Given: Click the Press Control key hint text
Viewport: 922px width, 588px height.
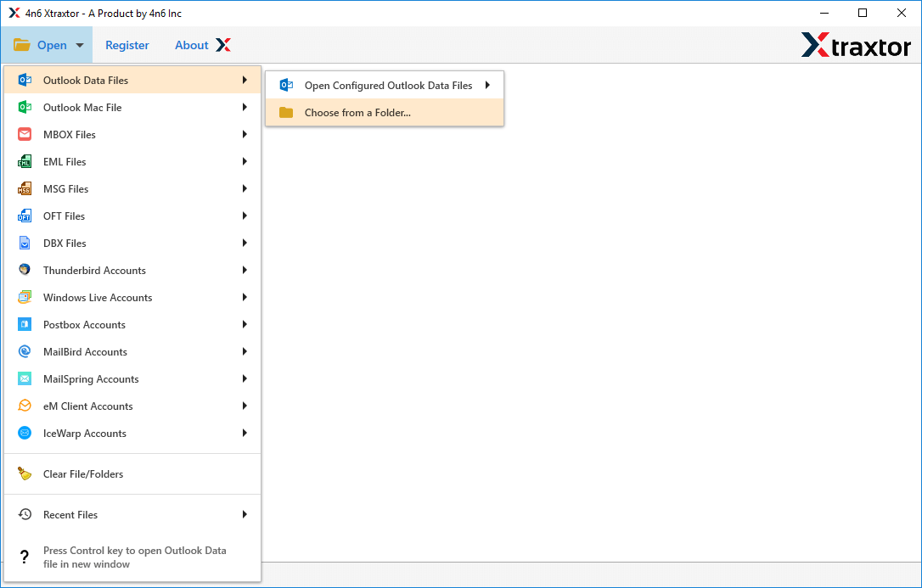Looking at the screenshot, I should [135, 557].
